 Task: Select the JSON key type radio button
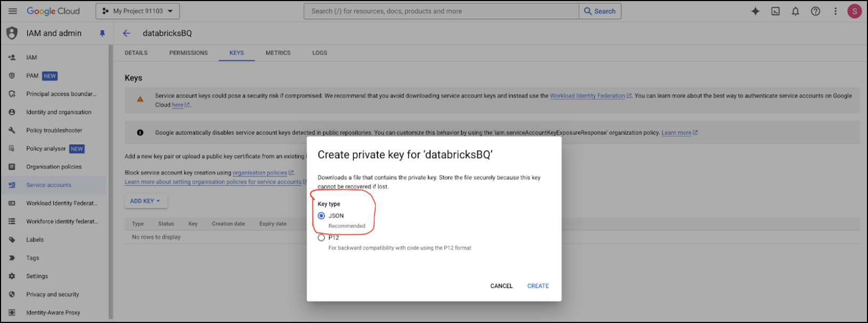point(321,215)
